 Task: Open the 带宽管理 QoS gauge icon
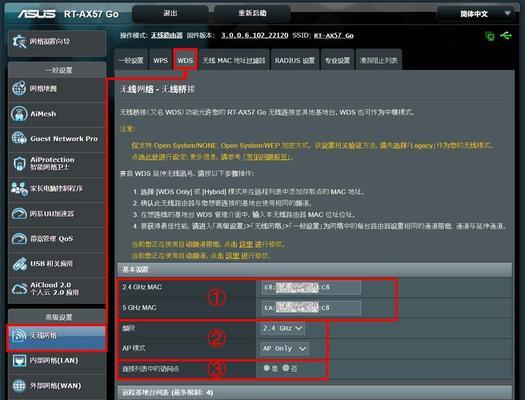(x=19, y=239)
